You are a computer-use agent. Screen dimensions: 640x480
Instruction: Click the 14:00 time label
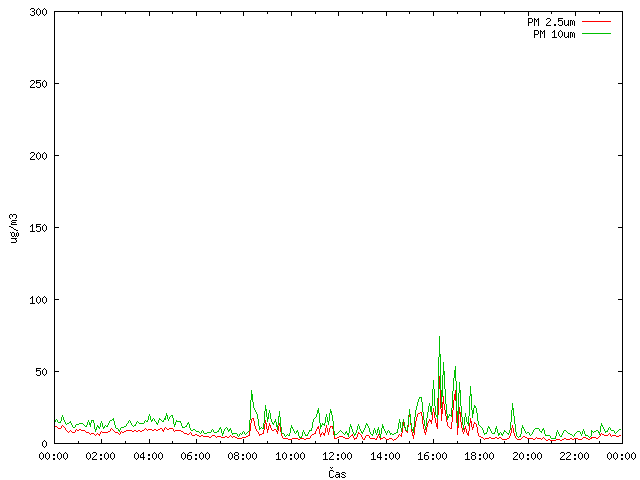(x=385, y=456)
